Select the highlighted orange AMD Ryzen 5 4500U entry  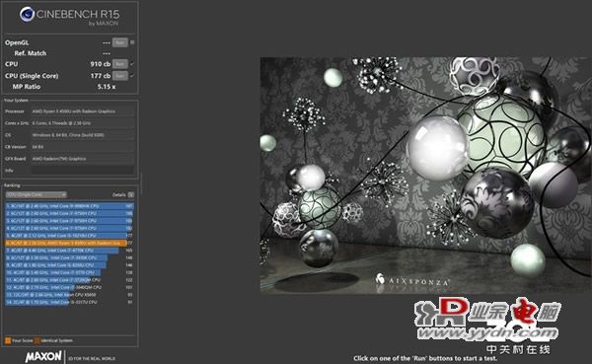69,243
